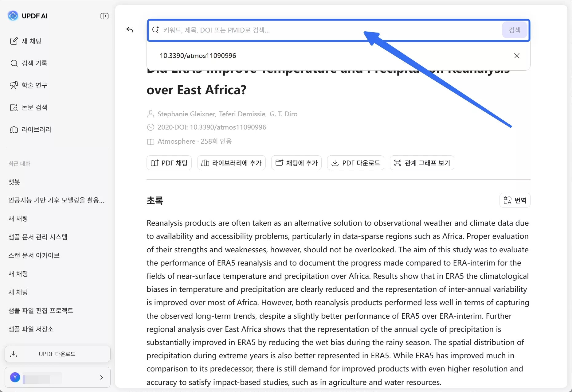Click the 검색 search button
Viewport: 572px width, 392px height.
(x=515, y=30)
